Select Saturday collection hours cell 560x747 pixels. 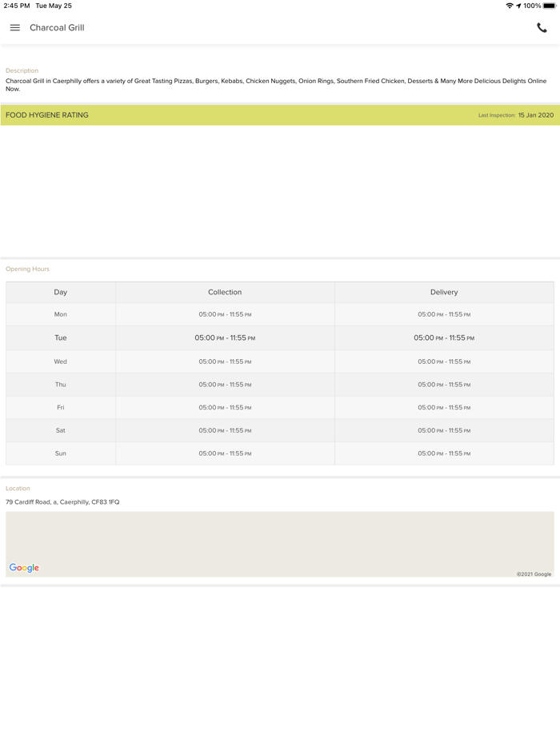click(225, 430)
